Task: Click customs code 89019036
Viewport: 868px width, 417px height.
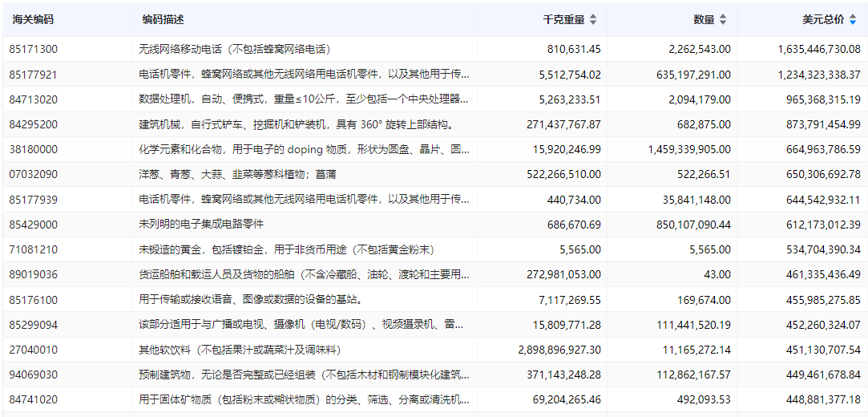Action: [x=34, y=274]
